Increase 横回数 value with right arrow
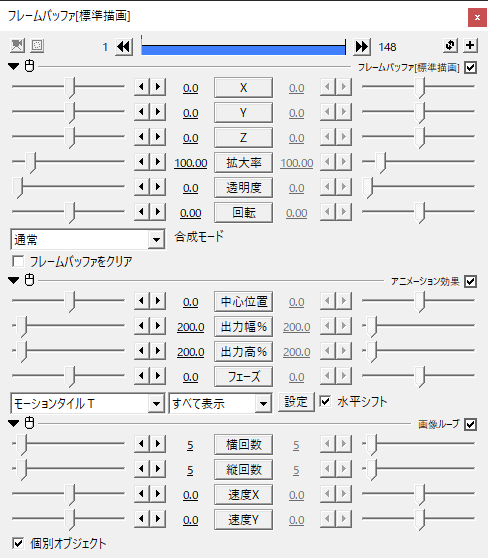 [158, 444]
